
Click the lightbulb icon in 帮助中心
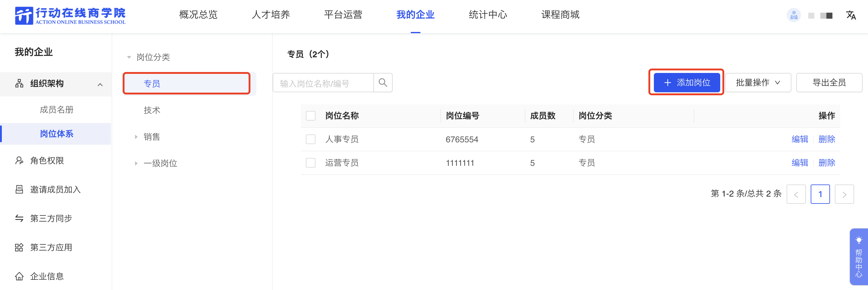coord(859,240)
